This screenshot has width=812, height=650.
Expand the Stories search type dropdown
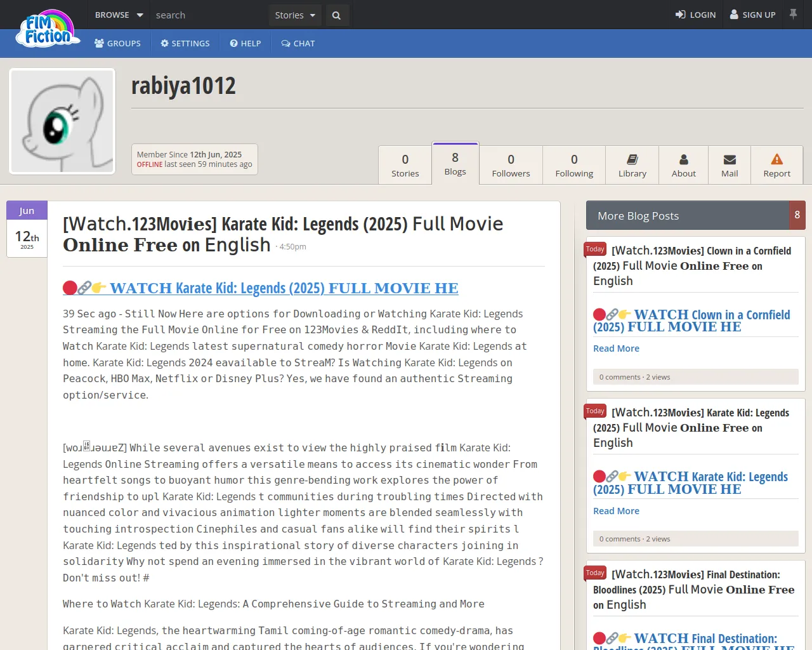click(295, 15)
